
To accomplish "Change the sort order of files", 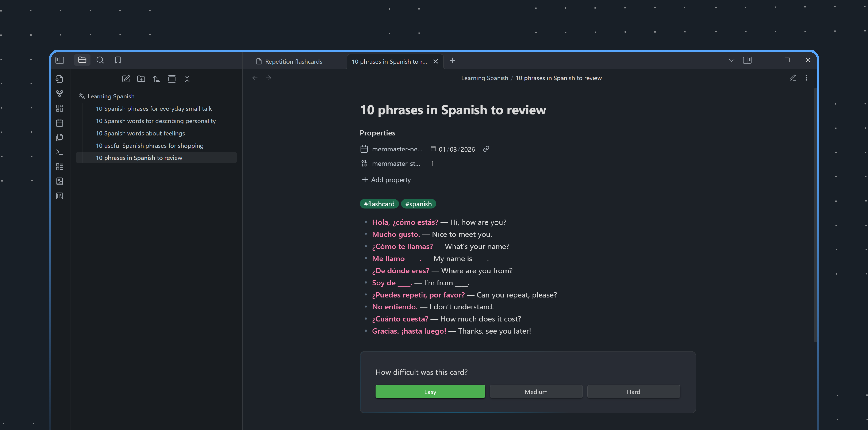I will (156, 79).
